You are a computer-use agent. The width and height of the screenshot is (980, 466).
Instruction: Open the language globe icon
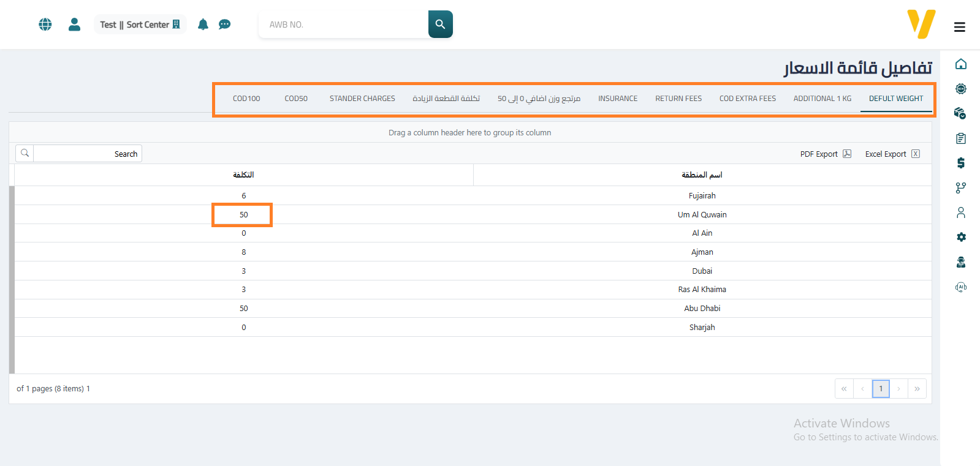tap(45, 24)
